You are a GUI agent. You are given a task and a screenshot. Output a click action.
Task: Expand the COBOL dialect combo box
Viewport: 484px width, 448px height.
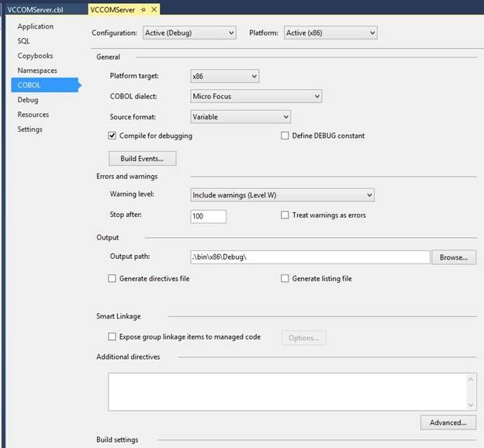(x=256, y=96)
